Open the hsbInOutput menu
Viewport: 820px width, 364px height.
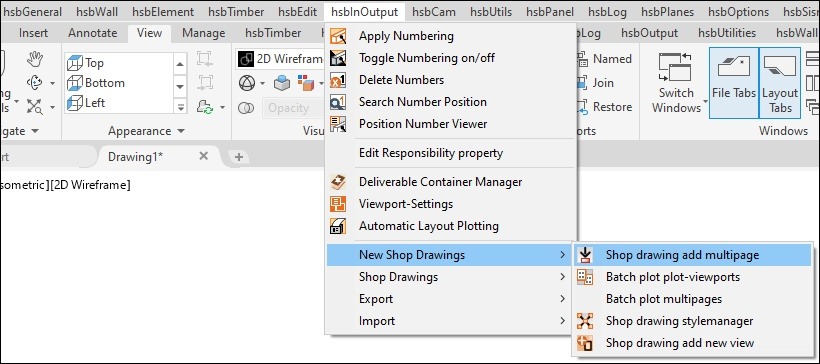(364, 12)
